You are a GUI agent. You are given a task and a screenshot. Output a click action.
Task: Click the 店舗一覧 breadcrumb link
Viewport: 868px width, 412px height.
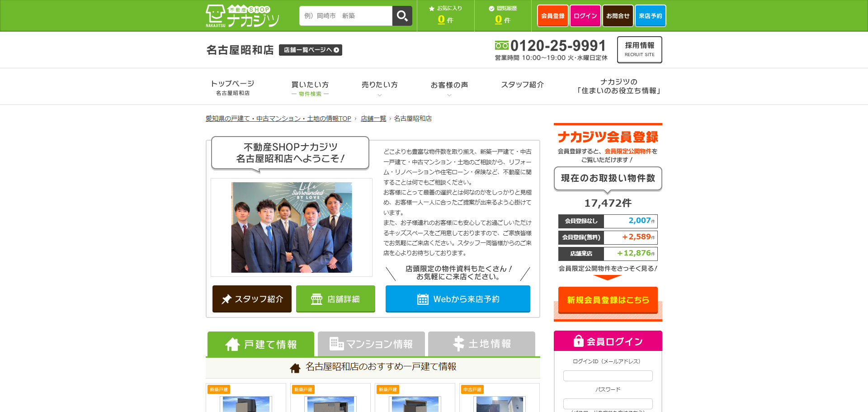click(373, 118)
